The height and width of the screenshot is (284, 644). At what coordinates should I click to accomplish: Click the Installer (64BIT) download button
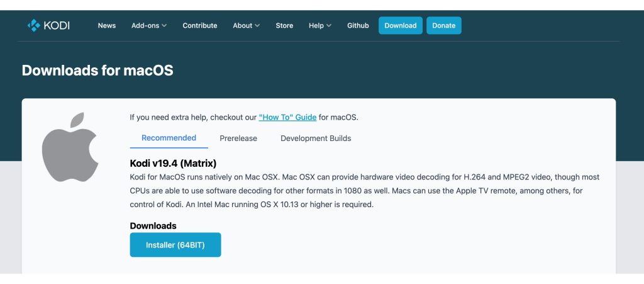coord(175,245)
